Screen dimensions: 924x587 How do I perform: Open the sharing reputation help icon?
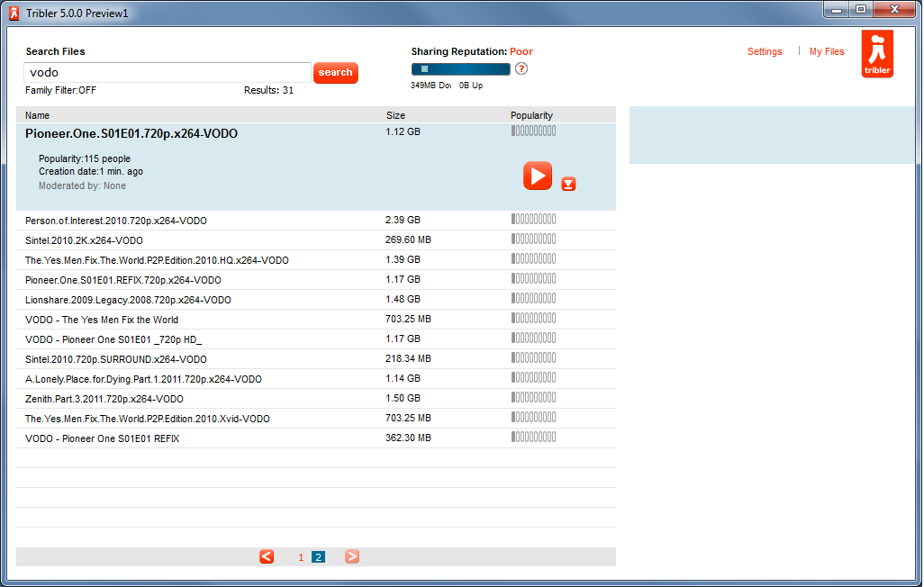(x=521, y=68)
